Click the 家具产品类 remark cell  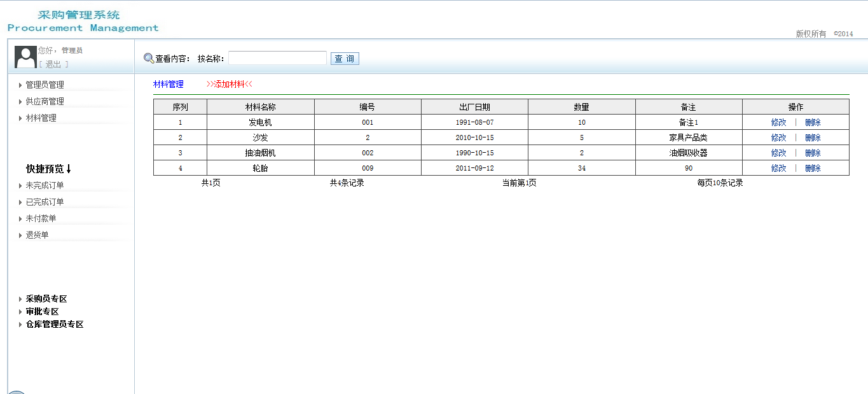(689, 137)
